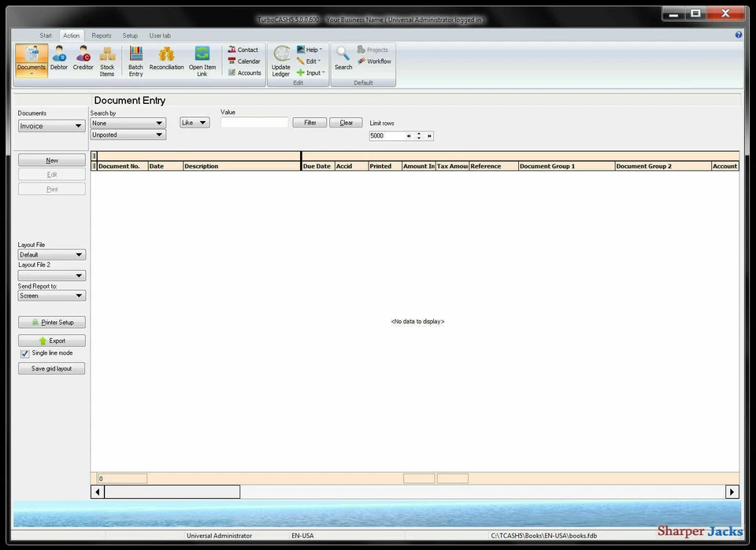The width and height of the screenshot is (756, 550).
Task: Open the Calendar feature
Action: point(243,61)
